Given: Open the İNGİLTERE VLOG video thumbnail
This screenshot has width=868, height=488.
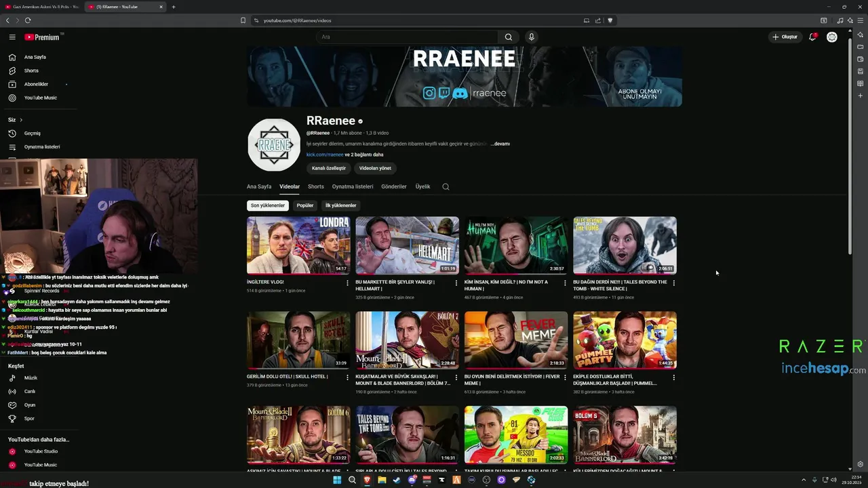Looking at the screenshot, I should tap(298, 245).
